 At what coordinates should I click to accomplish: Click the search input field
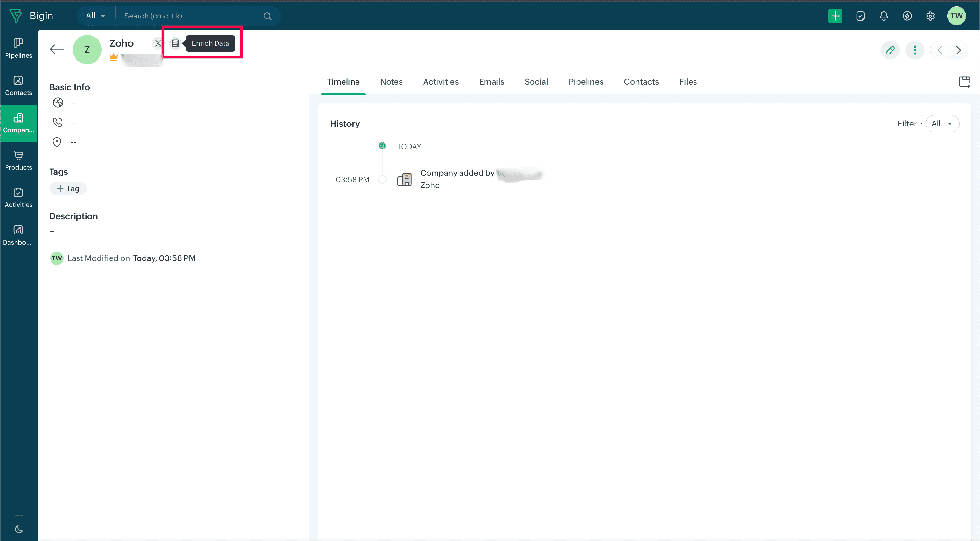190,16
